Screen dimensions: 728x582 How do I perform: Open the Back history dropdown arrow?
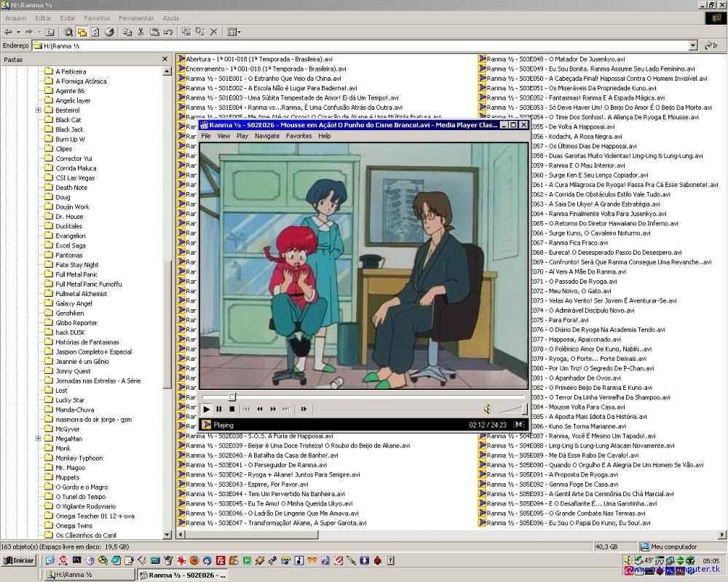click(x=18, y=32)
